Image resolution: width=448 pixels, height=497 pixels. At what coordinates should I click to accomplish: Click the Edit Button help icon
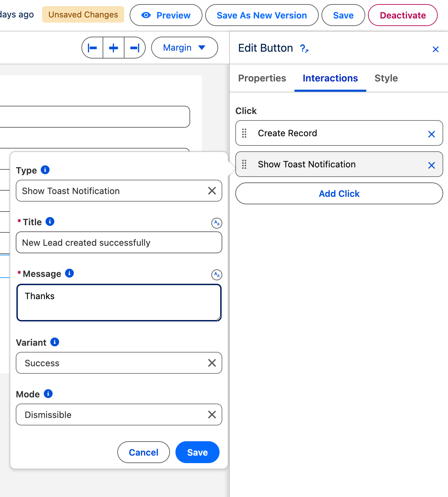coord(304,48)
